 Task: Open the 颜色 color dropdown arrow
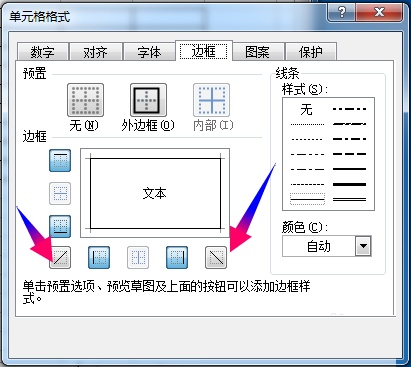pos(363,246)
